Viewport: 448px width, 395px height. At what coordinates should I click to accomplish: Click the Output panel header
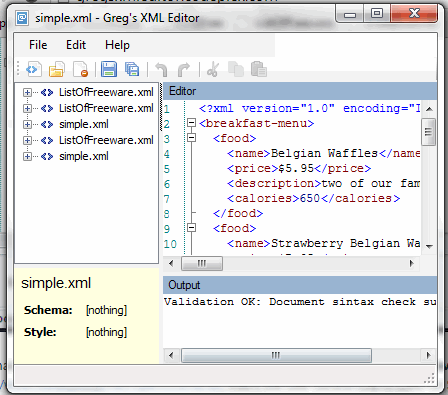click(x=300, y=285)
